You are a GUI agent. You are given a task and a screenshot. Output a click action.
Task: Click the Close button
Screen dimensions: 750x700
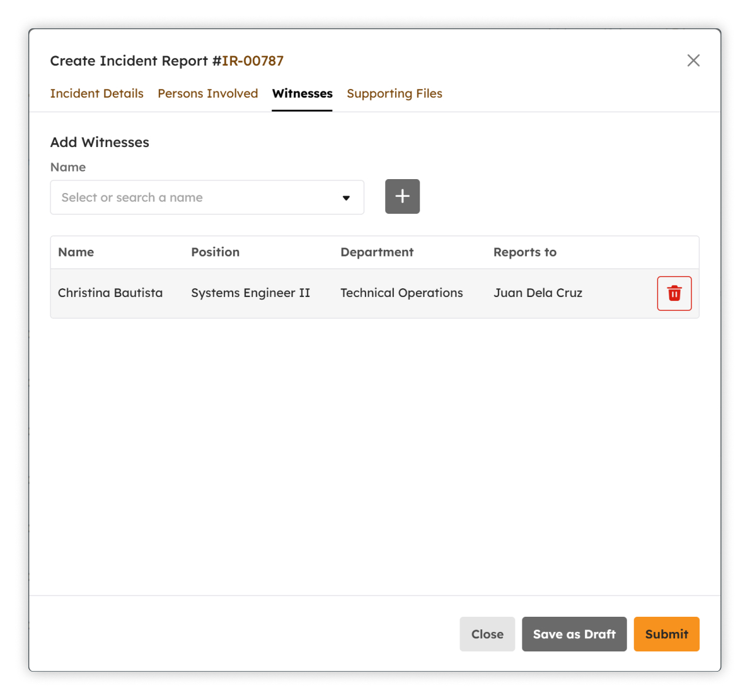(487, 634)
